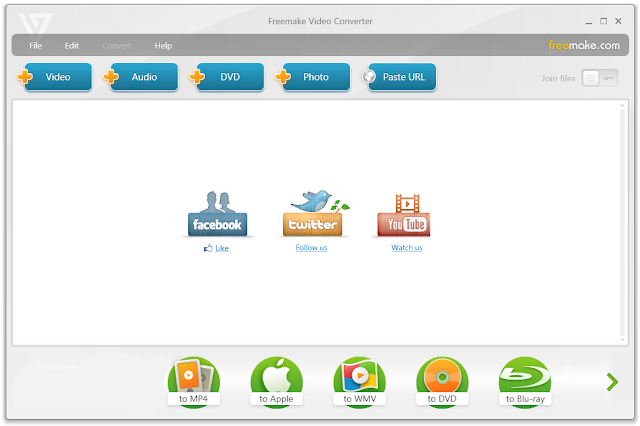Click the file list vertical scrollbar

pos(622,222)
